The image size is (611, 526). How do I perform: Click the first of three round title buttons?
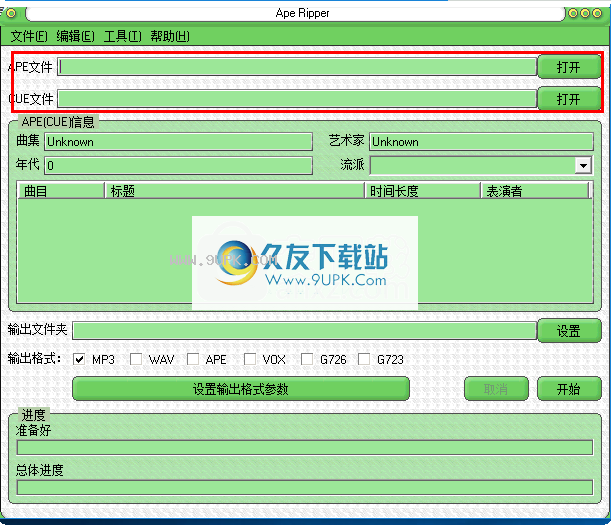click(x=573, y=13)
